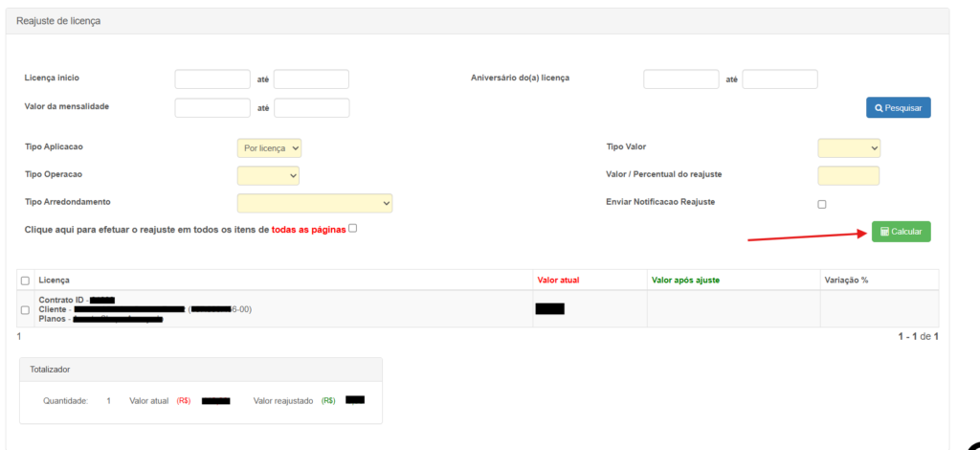Click the Aniversário da licença start field
This screenshot has height=450, width=980.
680,79
